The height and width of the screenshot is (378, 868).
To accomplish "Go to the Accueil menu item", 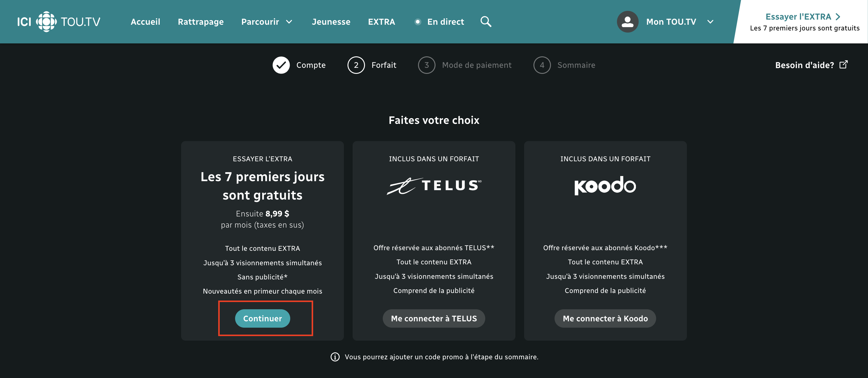I will pos(145,22).
